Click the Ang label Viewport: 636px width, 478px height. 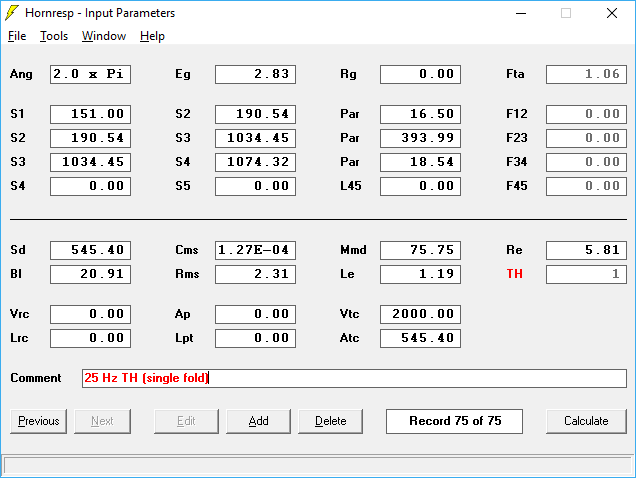(x=21, y=74)
